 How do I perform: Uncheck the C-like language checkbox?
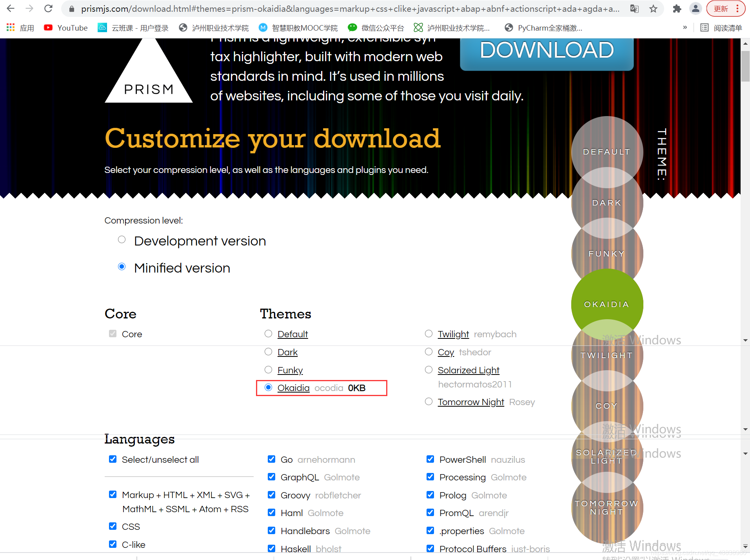pos(113,544)
